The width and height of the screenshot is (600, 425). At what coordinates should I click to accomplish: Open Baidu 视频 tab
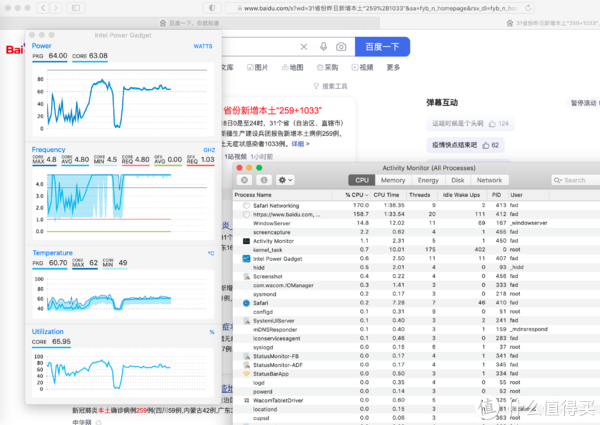coord(362,67)
